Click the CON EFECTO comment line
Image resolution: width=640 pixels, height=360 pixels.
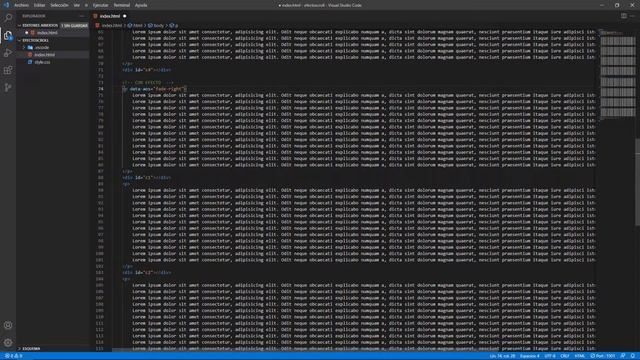[x=148, y=82]
